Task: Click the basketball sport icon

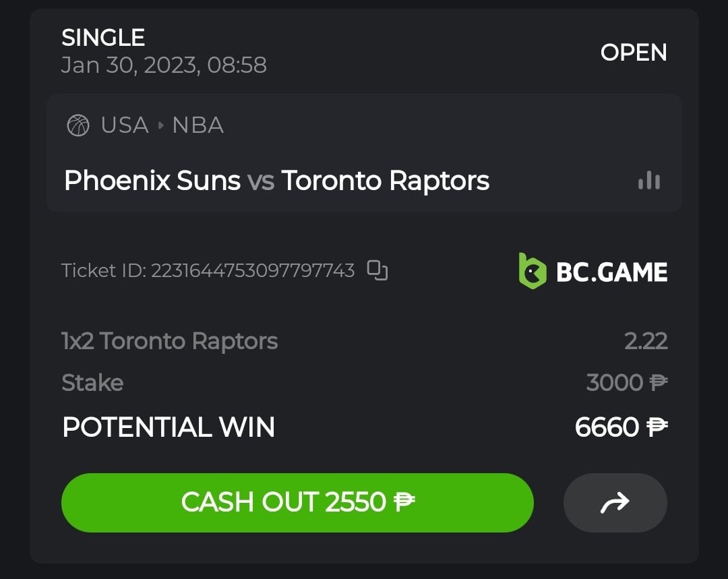Action: click(78, 125)
